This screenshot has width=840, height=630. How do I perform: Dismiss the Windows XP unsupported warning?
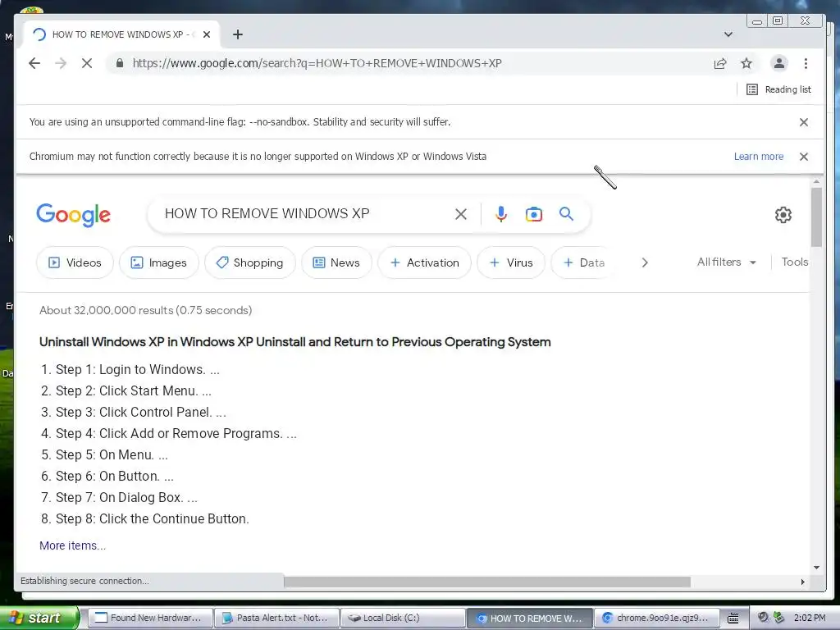point(804,157)
